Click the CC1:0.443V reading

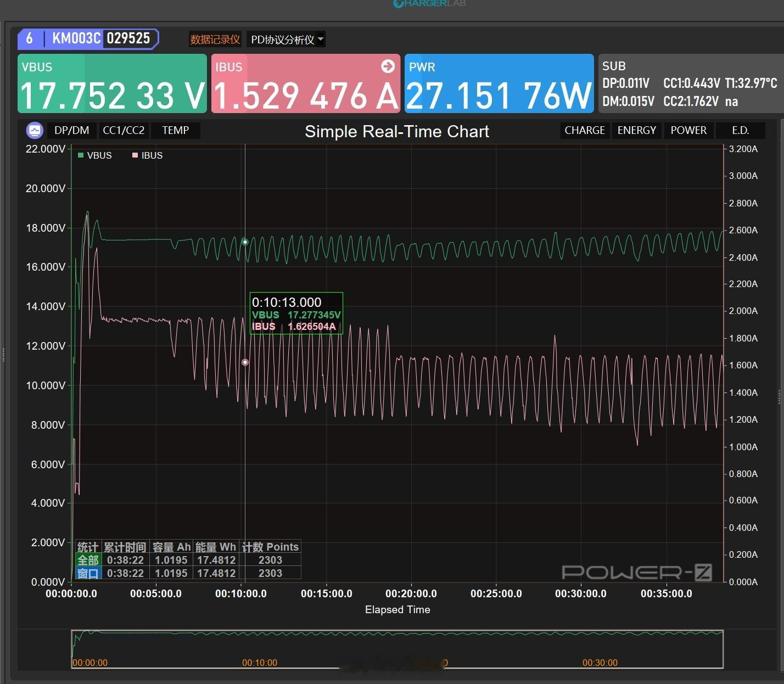tap(692, 83)
